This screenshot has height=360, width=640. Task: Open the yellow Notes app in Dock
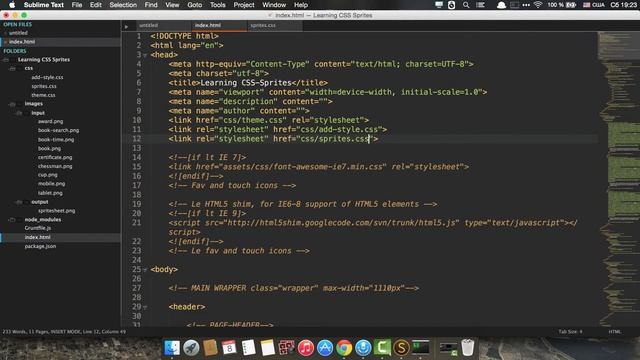[x=267, y=348]
